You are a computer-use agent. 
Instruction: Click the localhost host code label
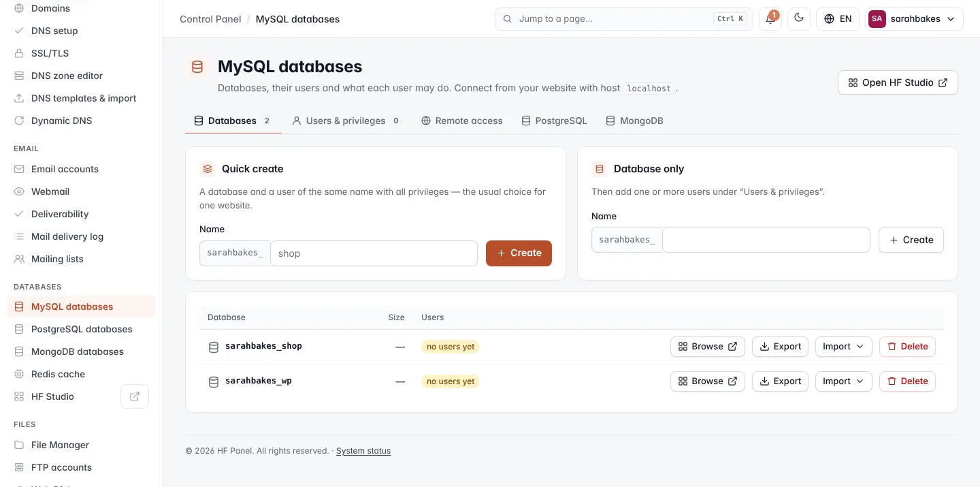click(x=649, y=89)
